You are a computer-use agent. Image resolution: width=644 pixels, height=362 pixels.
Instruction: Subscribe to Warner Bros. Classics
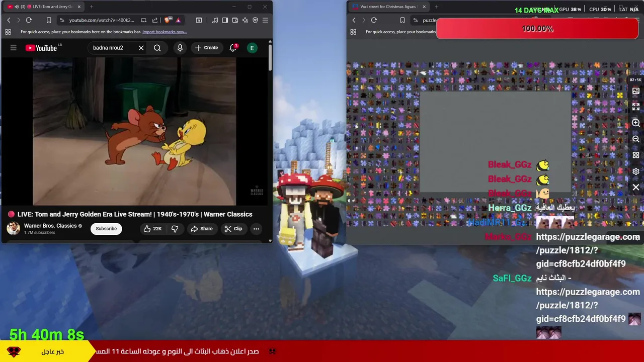point(106,229)
